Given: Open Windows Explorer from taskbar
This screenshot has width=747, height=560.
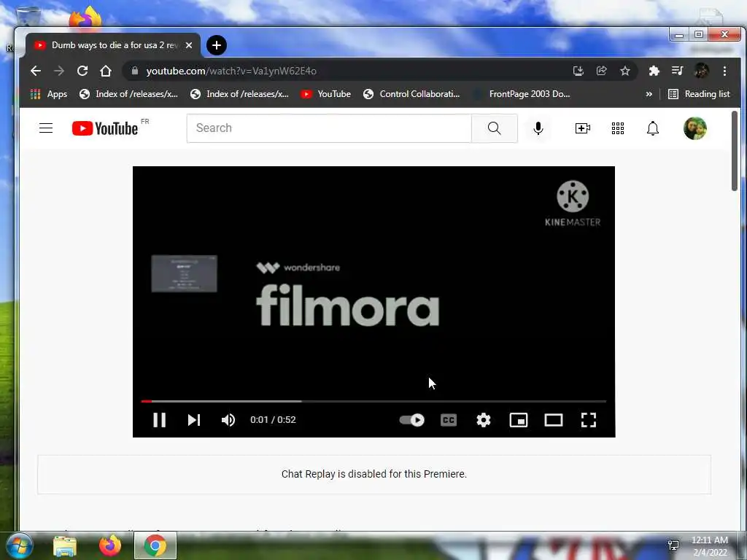Looking at the screenshot, I should (65, 545).
